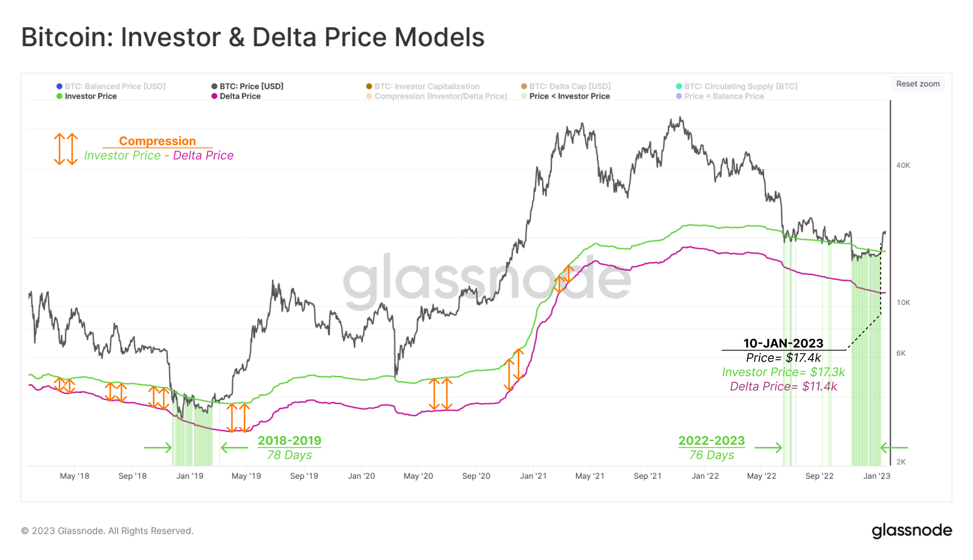Show BTC: Circulating Supply [BTC] series
The image size is (973, 560).
click(x=737, y=86)
